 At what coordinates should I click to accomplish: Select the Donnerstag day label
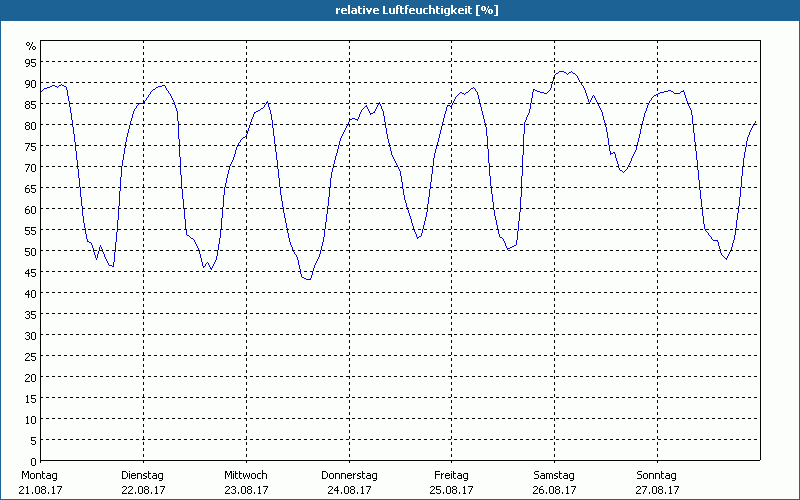tap(349, 476)
